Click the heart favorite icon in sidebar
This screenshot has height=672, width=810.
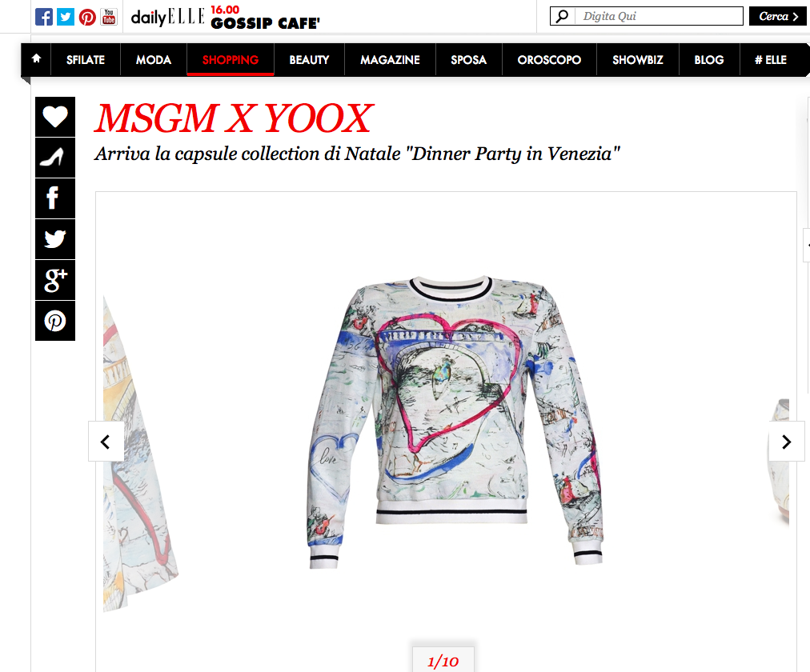tap(55, 117)
